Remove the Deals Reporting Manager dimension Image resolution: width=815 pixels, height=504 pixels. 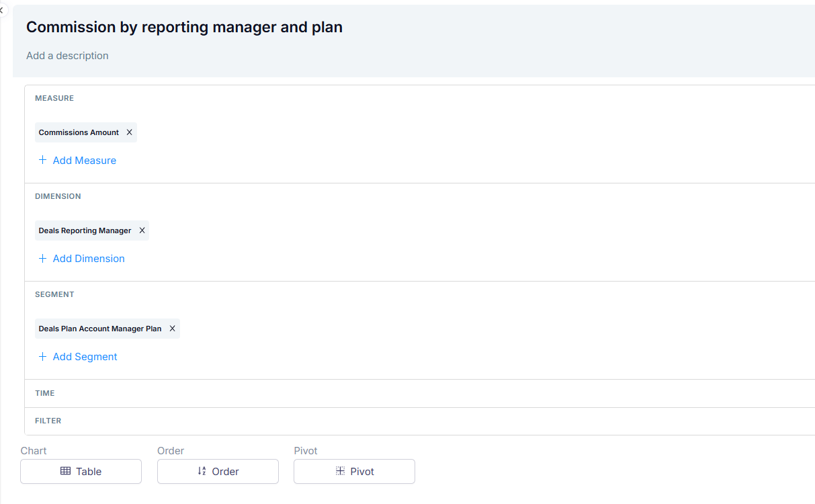(x=142, y=230)
